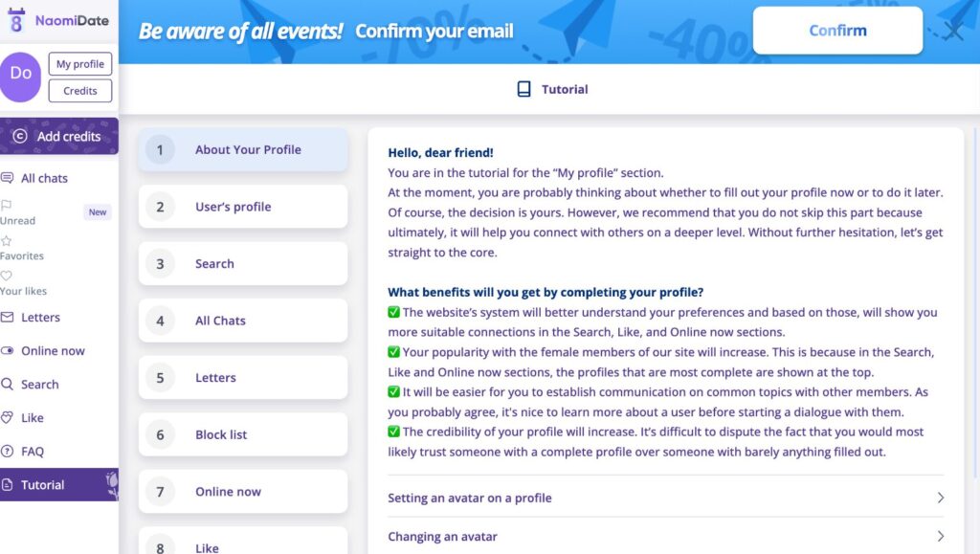Select 'User's profile' tutorial step 2

(x=242, y=207)
